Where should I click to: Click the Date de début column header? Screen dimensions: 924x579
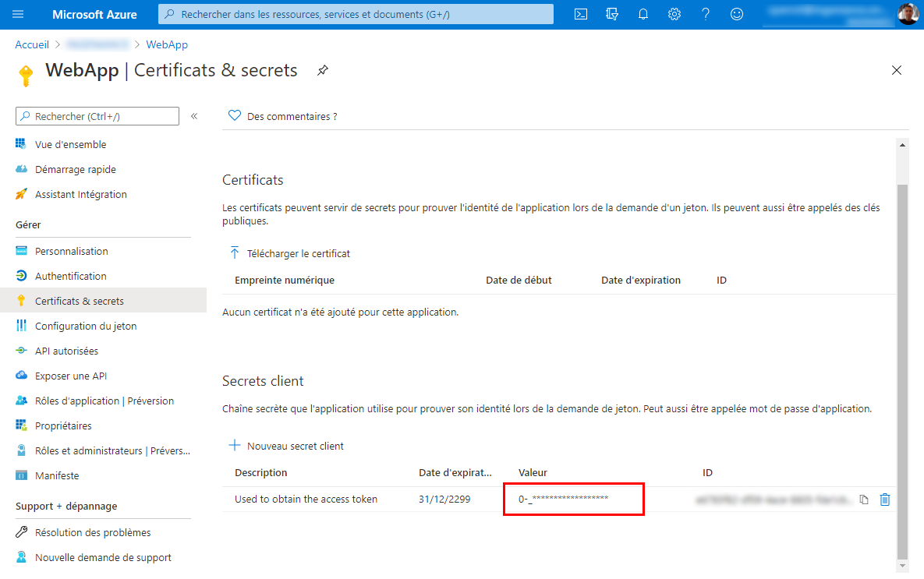click(519, 281)
